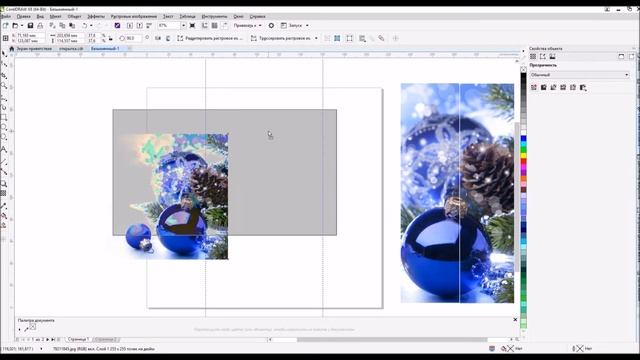Close the document palette with the X
Screen dimensions: 640x360
(515, 320)
